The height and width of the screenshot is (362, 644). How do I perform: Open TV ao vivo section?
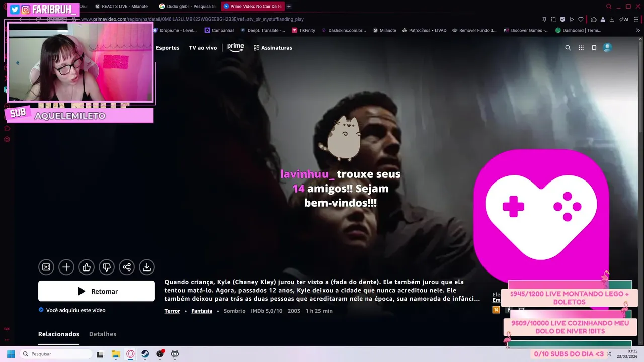coord(203,48)
